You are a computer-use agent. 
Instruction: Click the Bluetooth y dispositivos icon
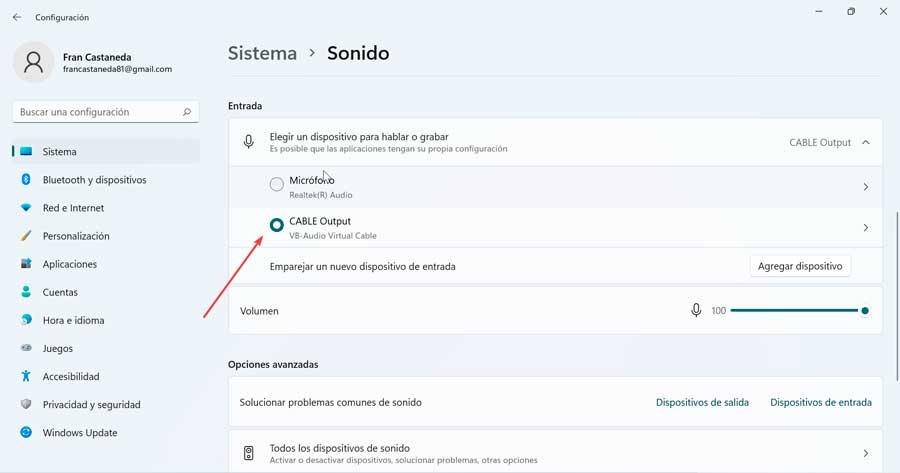click(26, 180)
